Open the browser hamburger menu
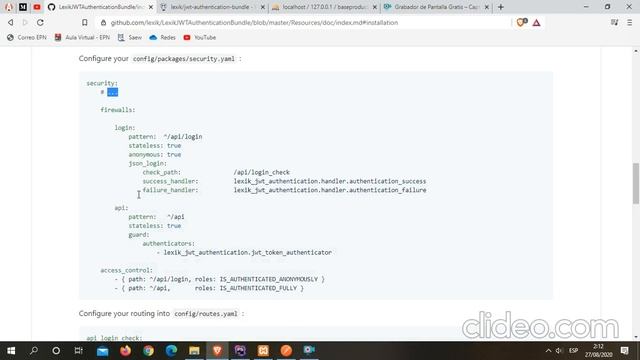The width and height of the screenshot is (640, 360). click(630, 22)
